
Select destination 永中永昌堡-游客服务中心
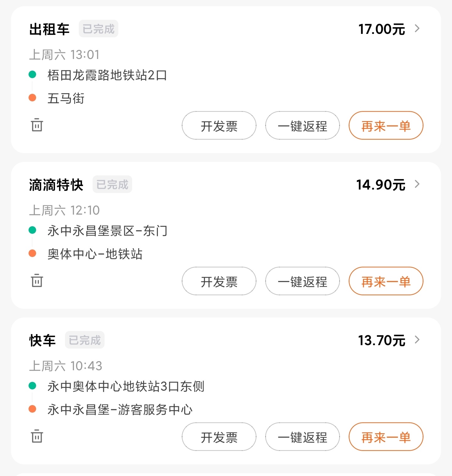click(x=120, y=409)
